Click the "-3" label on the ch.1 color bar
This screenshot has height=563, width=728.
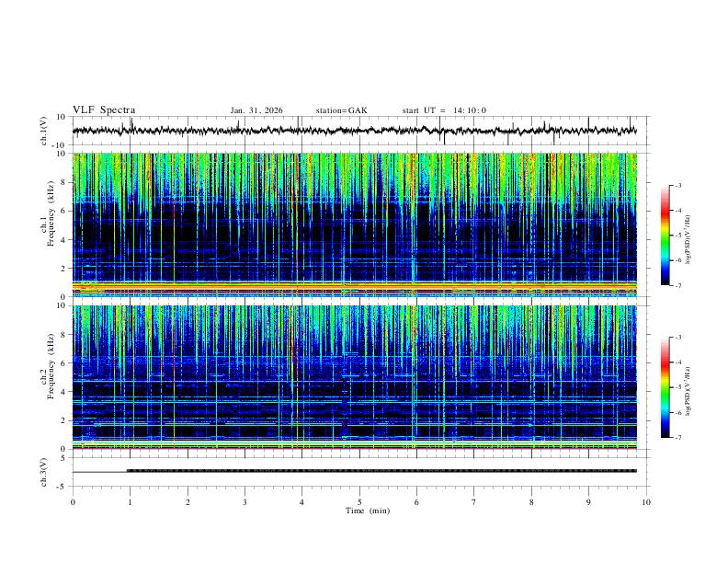click(677, 185)
